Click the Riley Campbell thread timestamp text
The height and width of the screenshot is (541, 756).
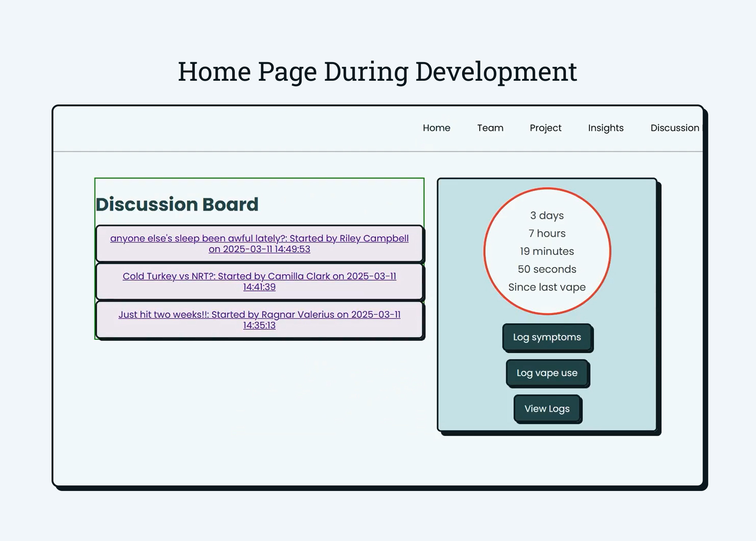(x=260, y=249)
